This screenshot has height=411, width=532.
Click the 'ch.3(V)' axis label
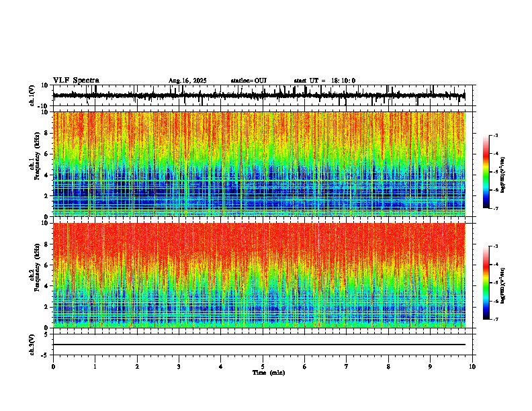click(x=32, y=345)
